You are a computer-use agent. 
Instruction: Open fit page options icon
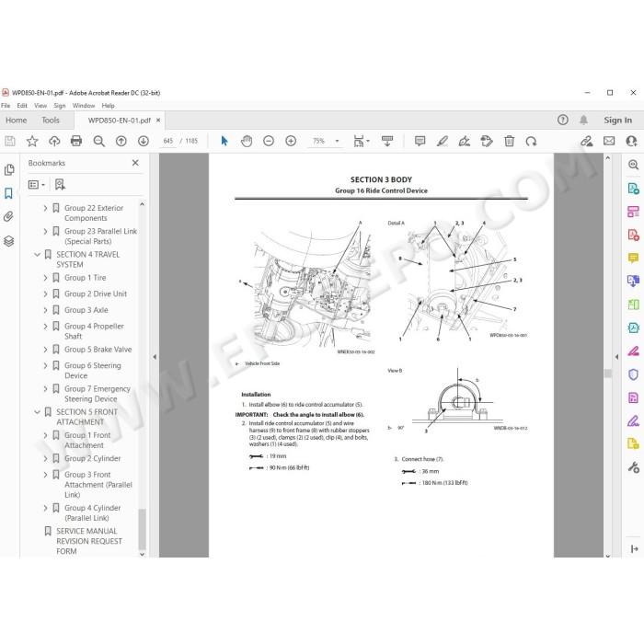tap(361, 141)
